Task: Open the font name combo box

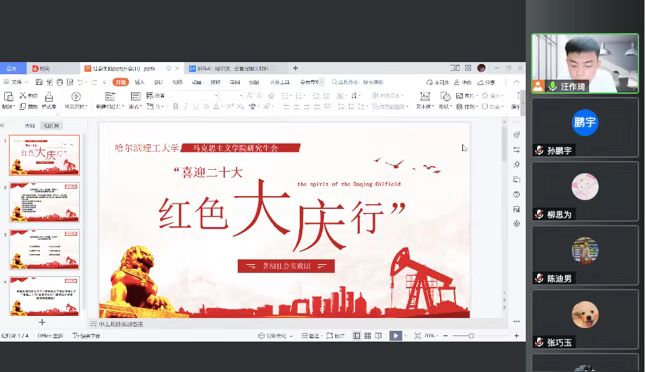Action: (193, 96)
